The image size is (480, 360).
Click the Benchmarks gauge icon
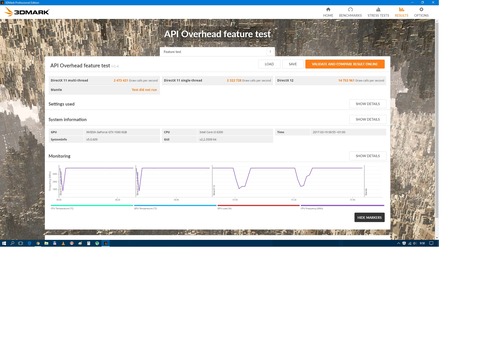pos(350,9)
